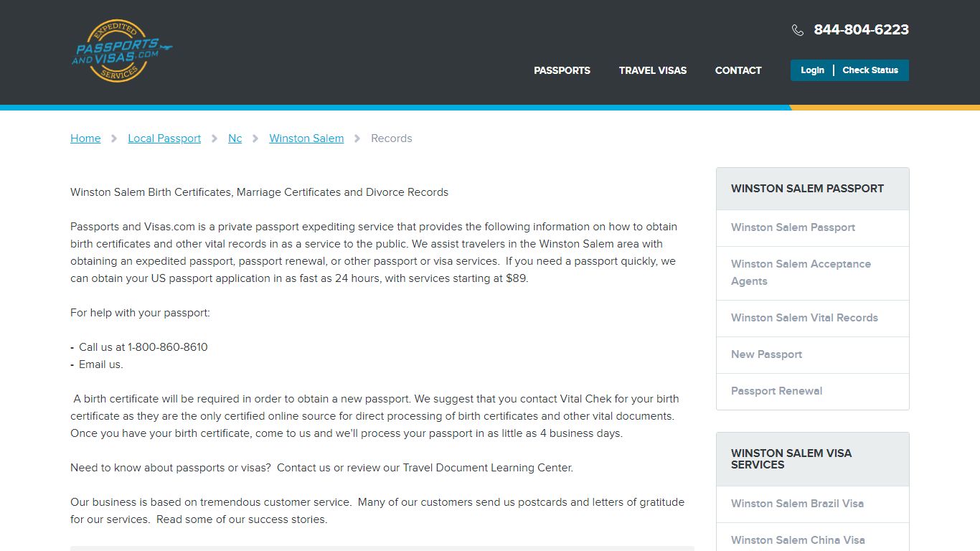Open the Travel Visas menu
This screenshot has height=551, width=980.
(x=653, y=70)
